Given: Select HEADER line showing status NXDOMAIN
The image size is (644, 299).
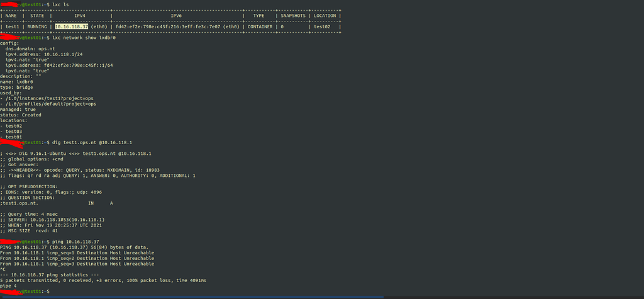Looking at the screenshot, I should tap(80, 170).
